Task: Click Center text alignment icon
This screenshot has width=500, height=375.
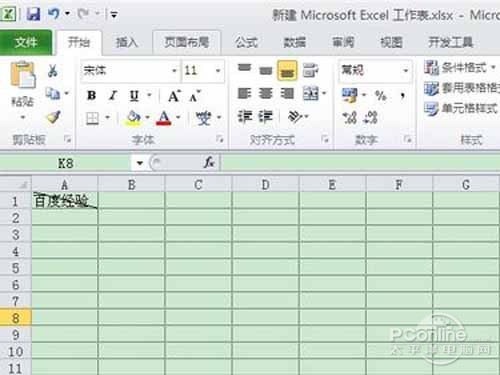Action: point(266,94)
